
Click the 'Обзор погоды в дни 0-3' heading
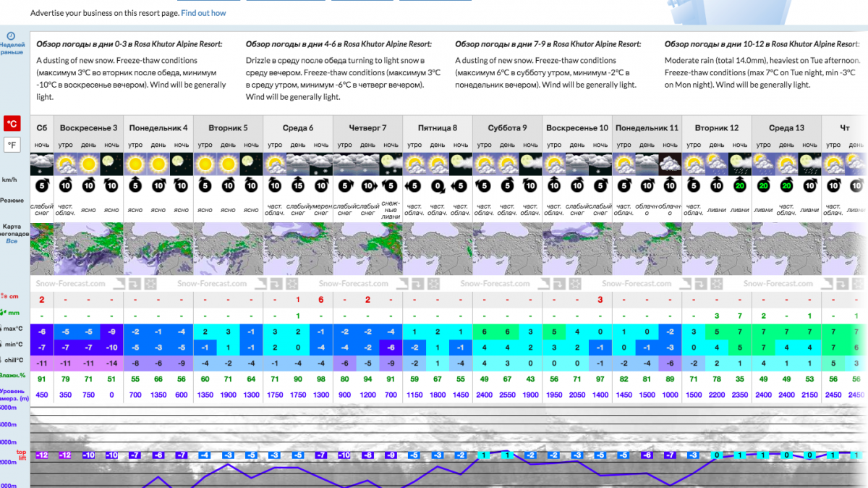[129, 44]
